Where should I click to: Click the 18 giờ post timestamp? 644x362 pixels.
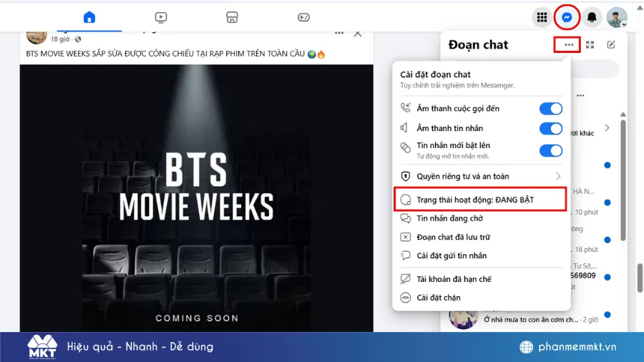(60, 39)
